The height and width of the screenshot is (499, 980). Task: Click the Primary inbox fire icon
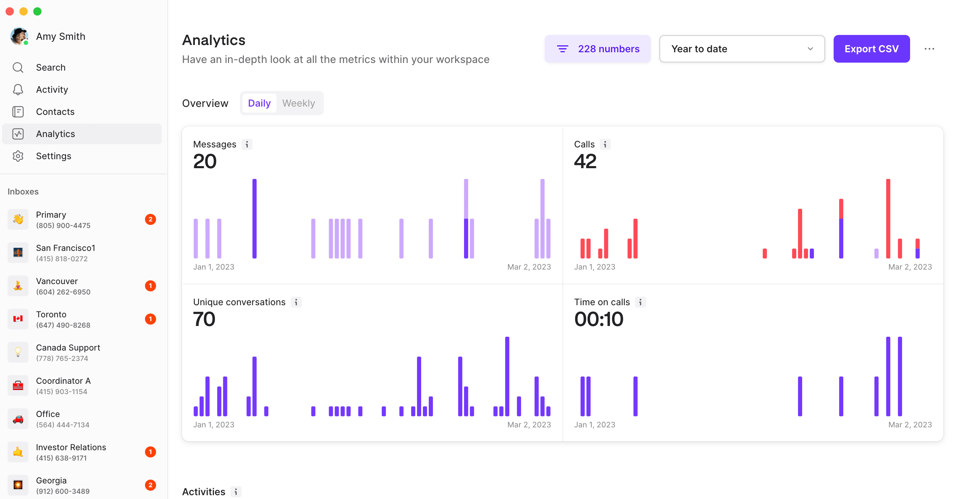tap(18, 220)
